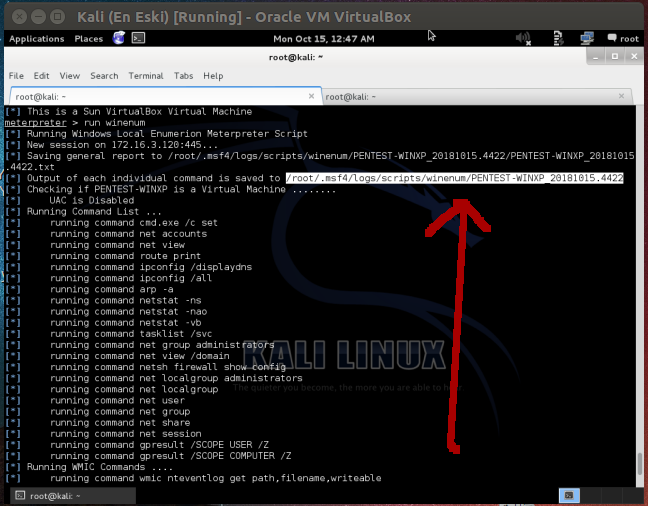Click 'running command route print' line
Image resolution: width=648 pixels, height=506 pixels.
[x=125, y=256]
